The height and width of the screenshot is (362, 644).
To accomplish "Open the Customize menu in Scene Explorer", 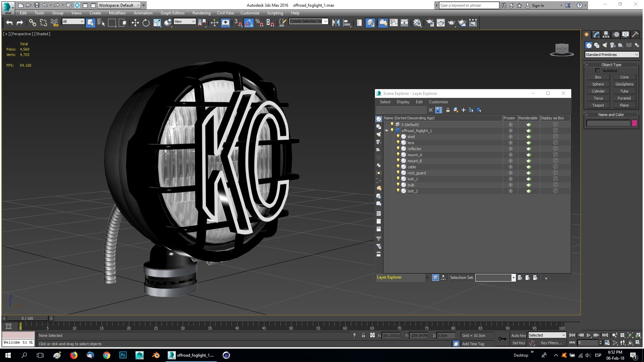I will coord(438,102).
